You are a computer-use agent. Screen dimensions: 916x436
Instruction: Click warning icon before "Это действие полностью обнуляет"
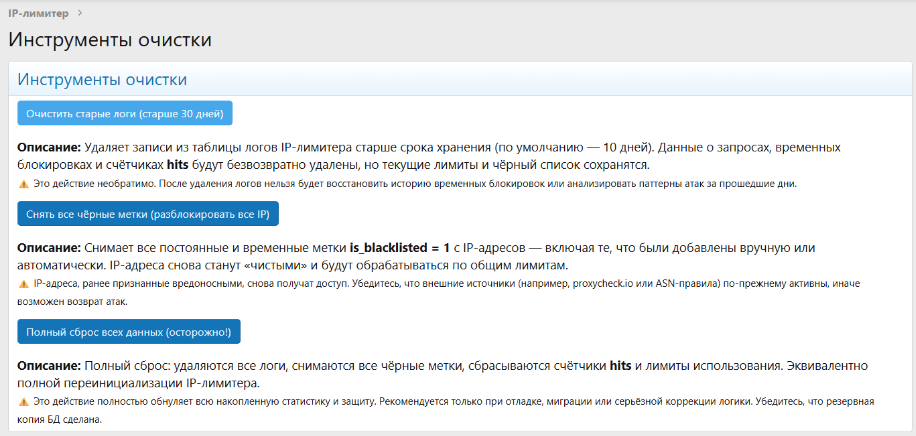tap(23, 402)
